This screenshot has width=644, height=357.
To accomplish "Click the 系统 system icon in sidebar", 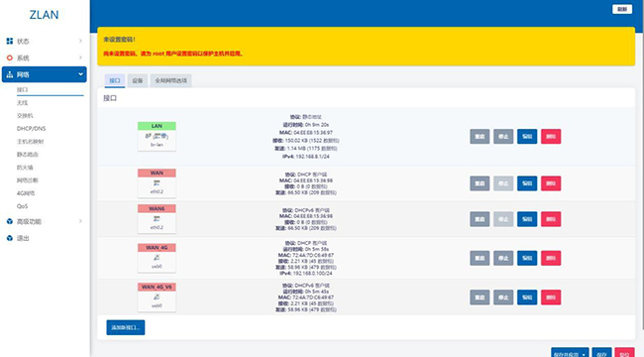I will (10, 58).
